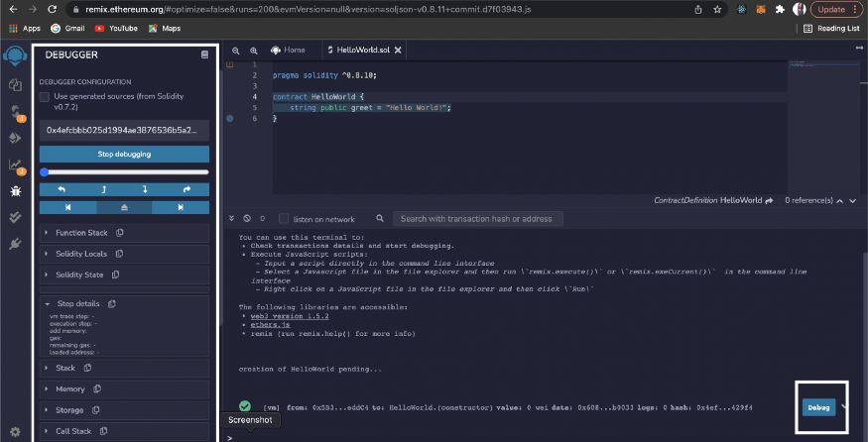Select the Debugger bug icon in sidebar
The width and height of the screenshot is (868, 442).
pos(16,191)
